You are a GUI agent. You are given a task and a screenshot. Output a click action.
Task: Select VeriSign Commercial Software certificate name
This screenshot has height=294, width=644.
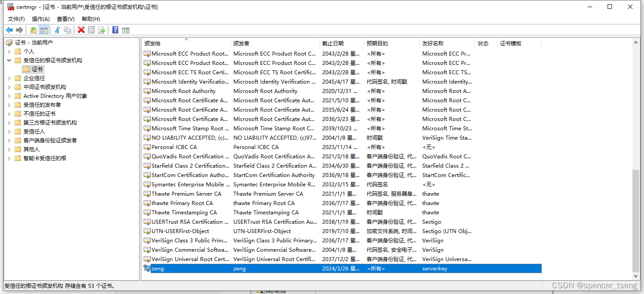click(190, 250)
